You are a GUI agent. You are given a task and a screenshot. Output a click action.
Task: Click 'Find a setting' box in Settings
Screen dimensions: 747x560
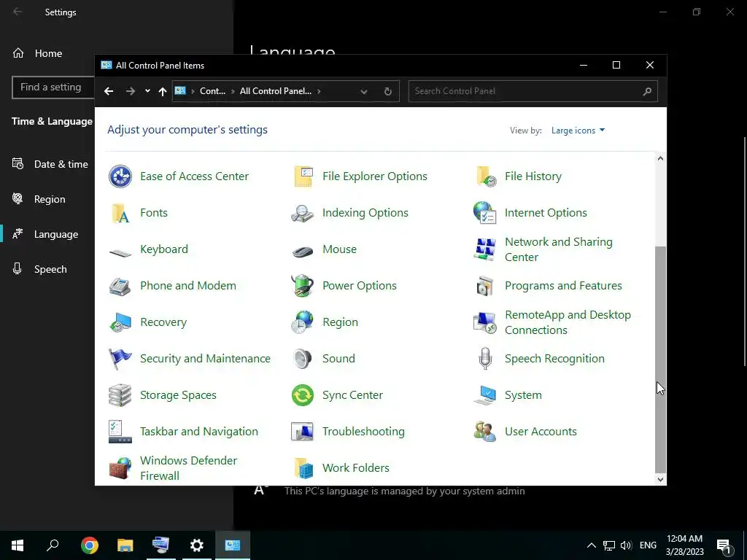pos(53,87)
